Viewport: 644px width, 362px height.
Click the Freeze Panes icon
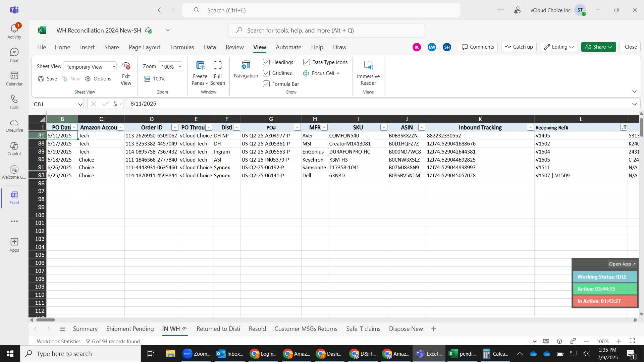pyautogui.click(x=200, y=65)
